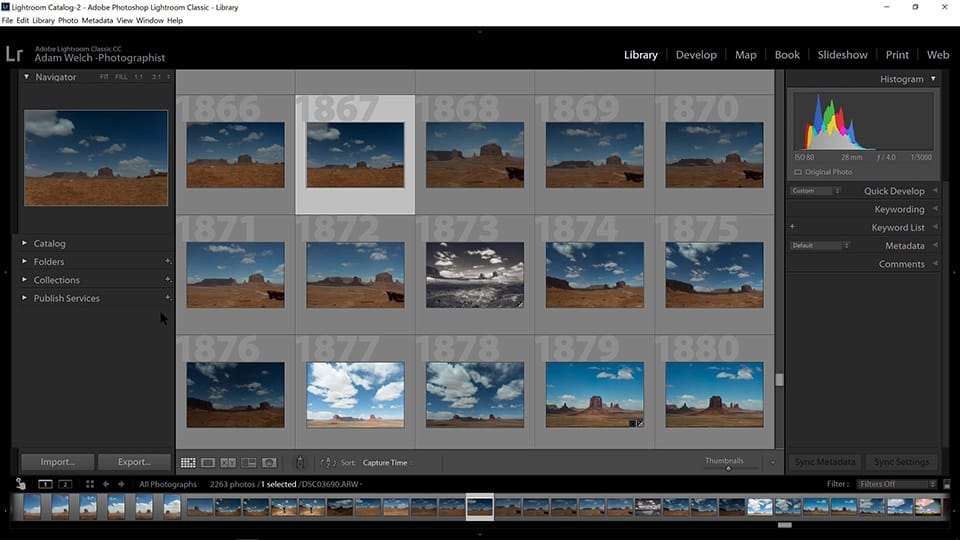Viewport: 960px width, 540px height.
Task: Toggle sort direction a-z icon
Action: (328, 463)
